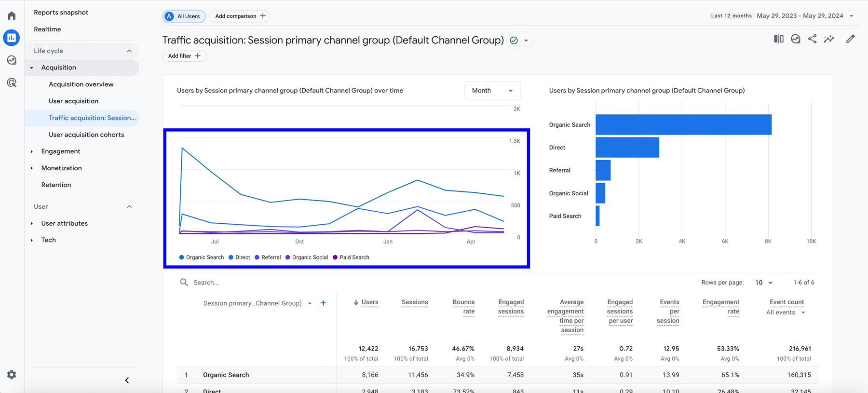Open the Month granularity dropdown
The width and height of the screenshot is (868, 393).
point(492,91)
